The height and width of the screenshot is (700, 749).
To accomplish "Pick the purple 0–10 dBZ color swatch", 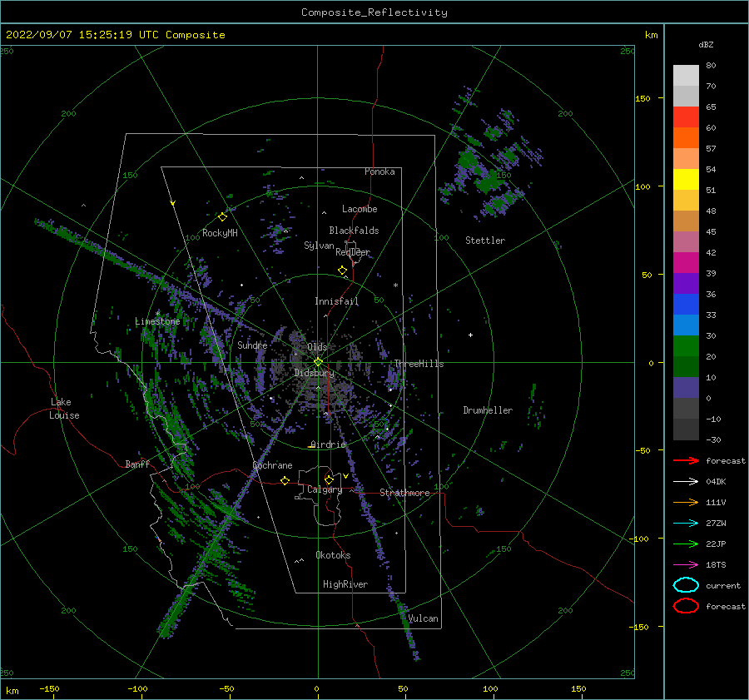I will coord(686,387).
